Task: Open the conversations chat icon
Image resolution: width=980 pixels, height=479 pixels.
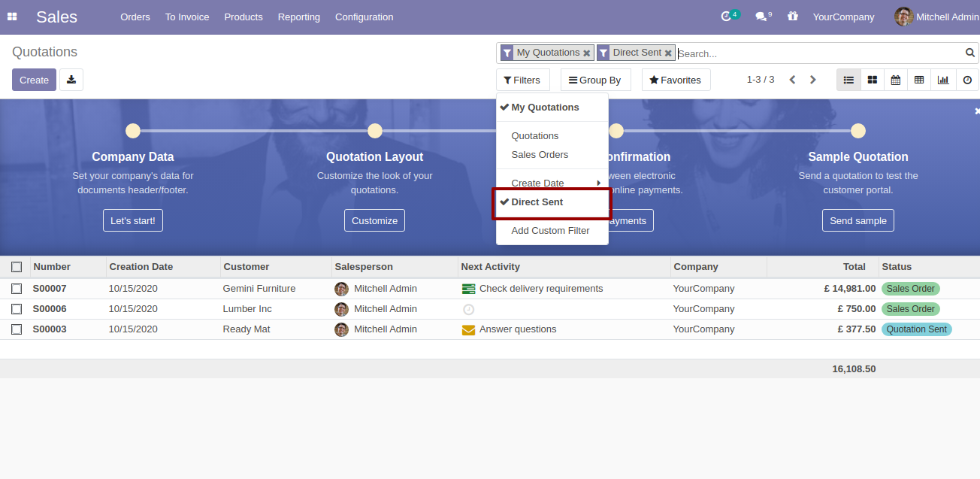Action: (761, 17)
